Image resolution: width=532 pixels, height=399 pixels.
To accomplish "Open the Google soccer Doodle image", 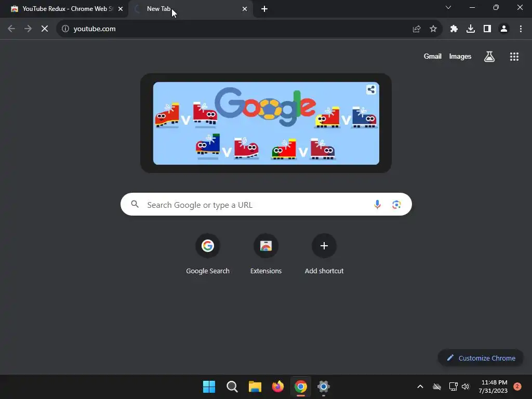I will [266, 123].
